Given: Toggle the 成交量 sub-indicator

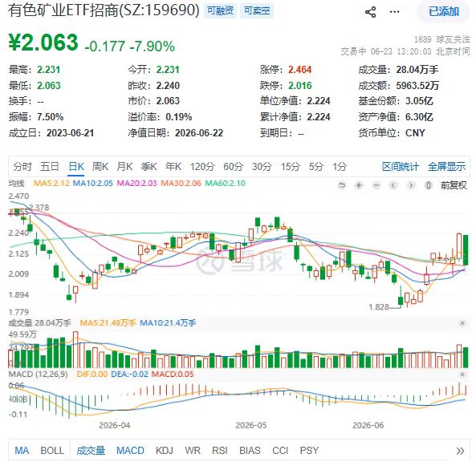Looking at the screenshot, I should (x=91, y=451).
